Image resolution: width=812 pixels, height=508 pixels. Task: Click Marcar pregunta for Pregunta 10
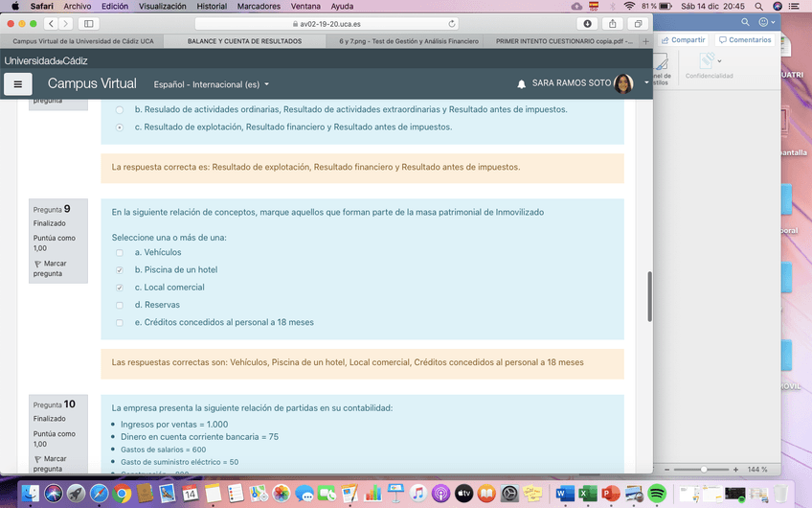(50, 463)
